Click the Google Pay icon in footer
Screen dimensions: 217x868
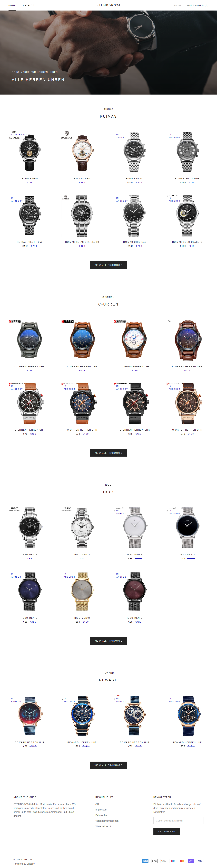(163, 861)
